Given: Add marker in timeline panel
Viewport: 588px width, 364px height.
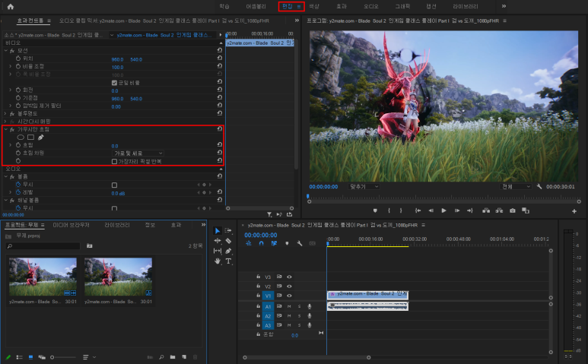Looking at the screenshot, I should pyautogui.click(x=287, y=243).
